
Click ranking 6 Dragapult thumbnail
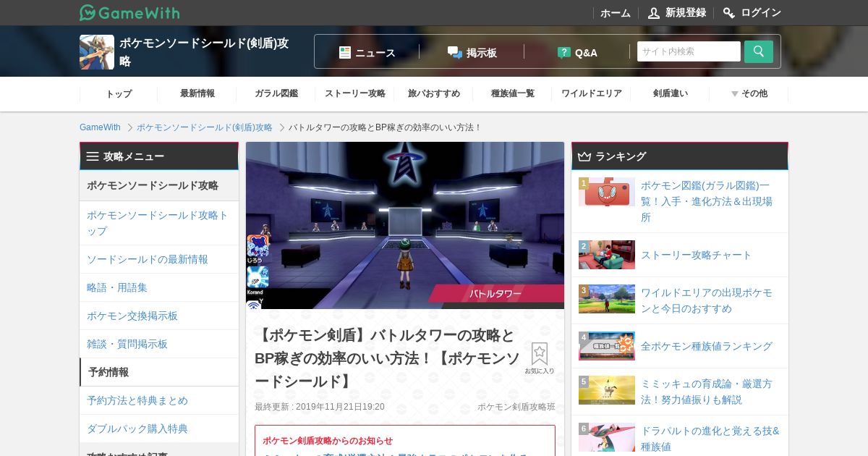coord(607,437)
